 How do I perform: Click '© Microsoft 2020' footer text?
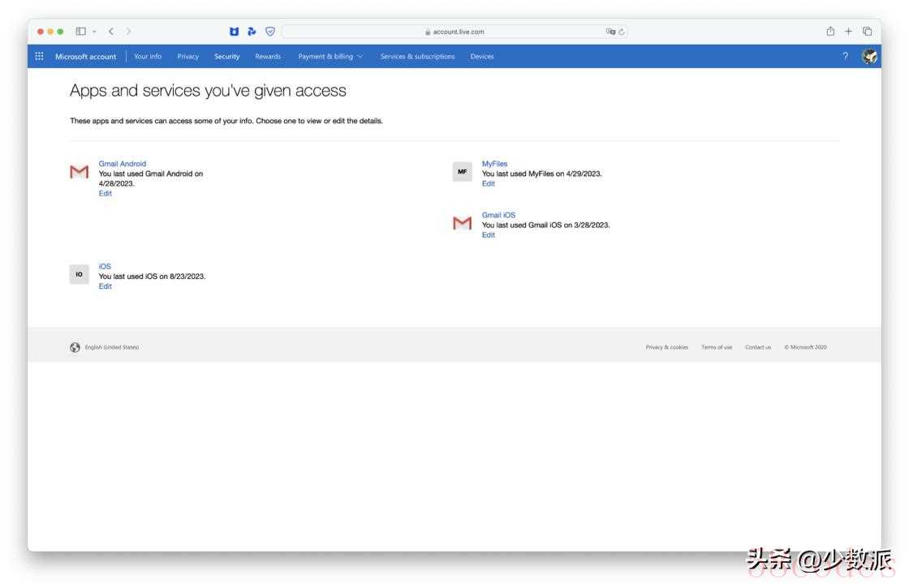(x=805, y=347)
